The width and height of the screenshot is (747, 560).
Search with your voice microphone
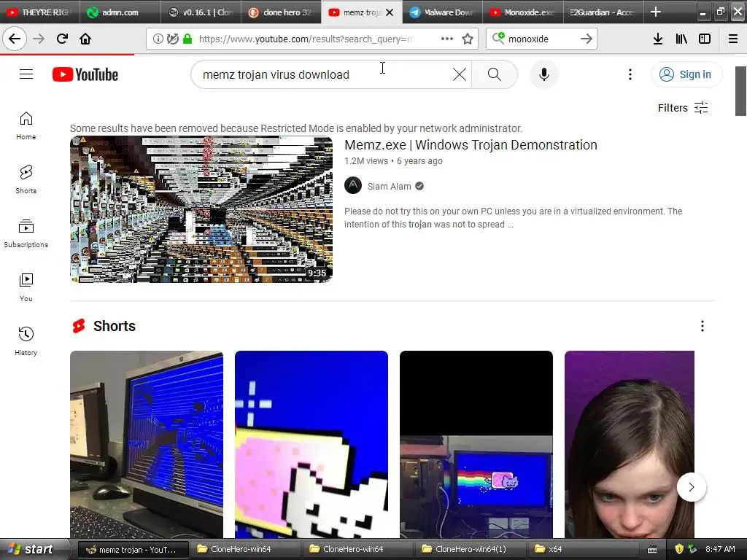[544, 74]
